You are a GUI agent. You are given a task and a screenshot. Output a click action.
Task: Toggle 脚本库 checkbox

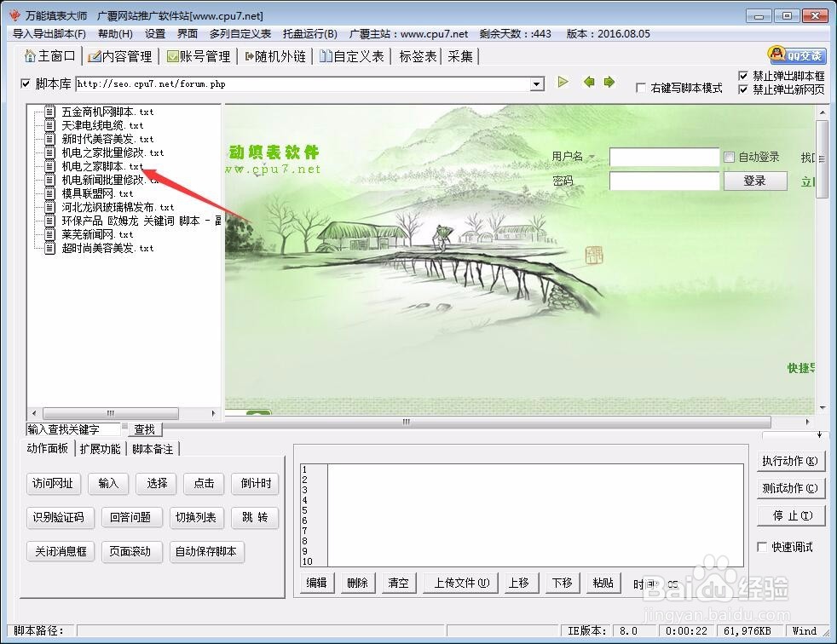(25, 83)
